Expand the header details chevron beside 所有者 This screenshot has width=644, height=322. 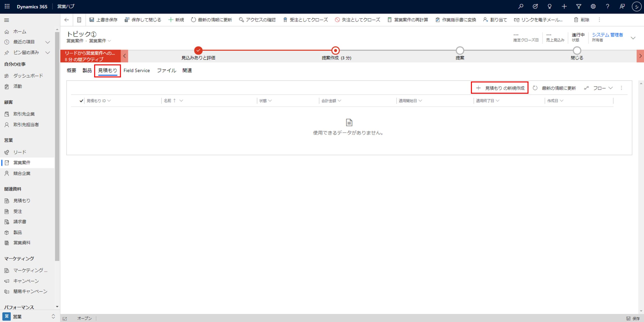(633, 38)
